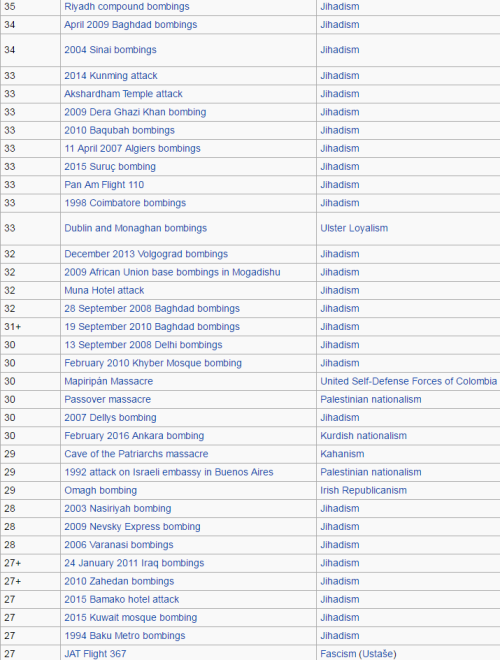Screen dimensions: 500x660
Task: Open the Mapiripán Massacre link
Action: pos(109,381)
